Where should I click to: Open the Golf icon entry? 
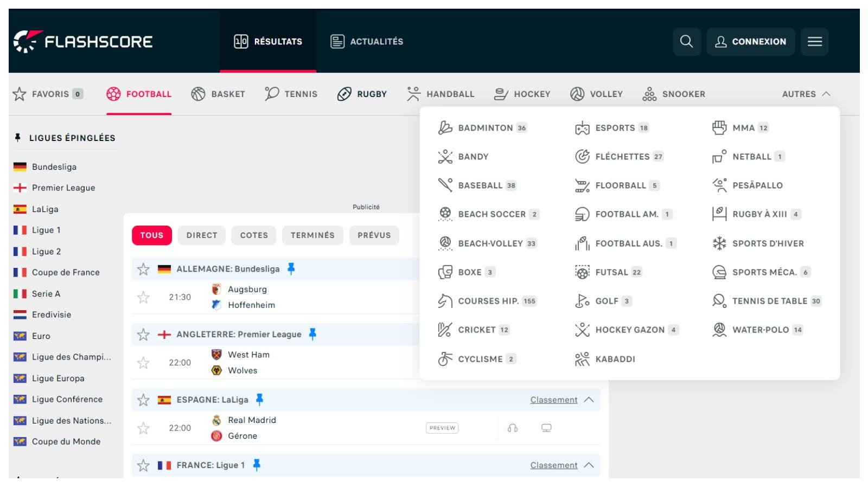[x=582, y=301]
